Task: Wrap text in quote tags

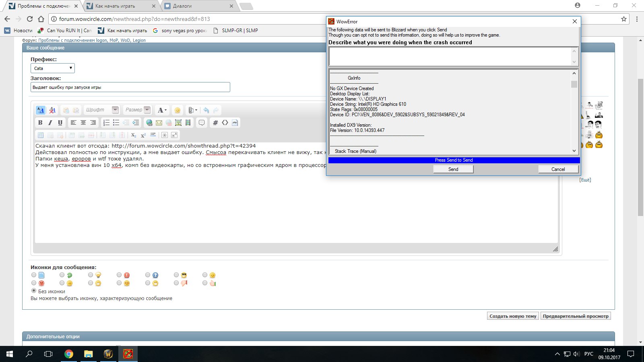Action: tap(202, 123)
